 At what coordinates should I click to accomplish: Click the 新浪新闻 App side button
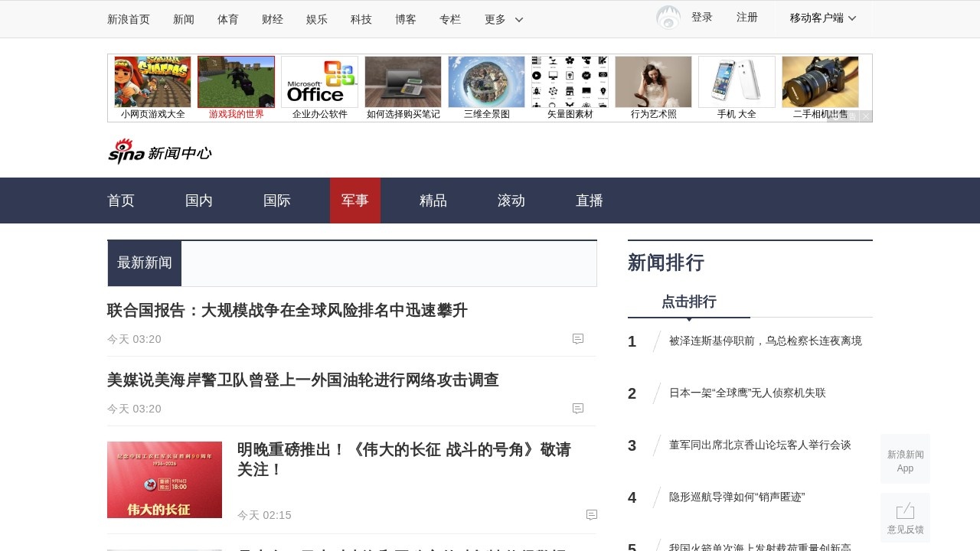(x=905, y=459)
